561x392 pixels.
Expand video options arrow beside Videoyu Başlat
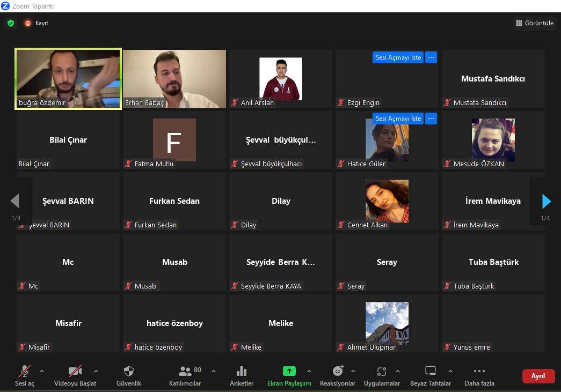(96, 371)
